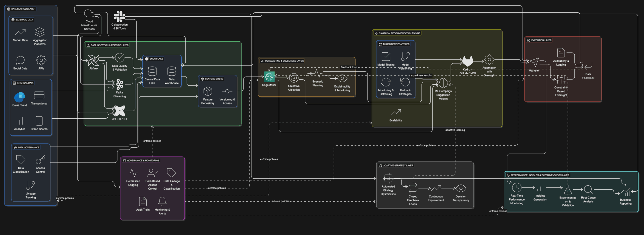Click the Kedro GitLab CI/CD fox icon

point(467,61)
